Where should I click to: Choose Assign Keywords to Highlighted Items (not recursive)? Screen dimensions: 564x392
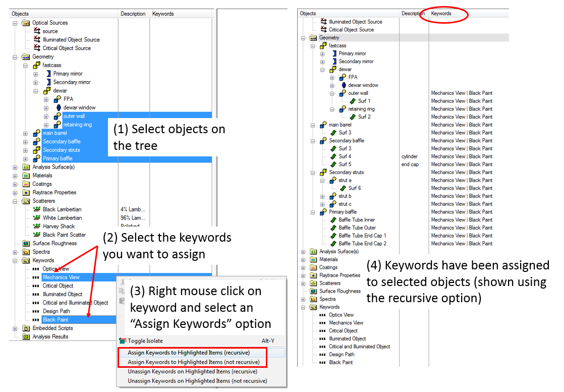coord(194,362)
